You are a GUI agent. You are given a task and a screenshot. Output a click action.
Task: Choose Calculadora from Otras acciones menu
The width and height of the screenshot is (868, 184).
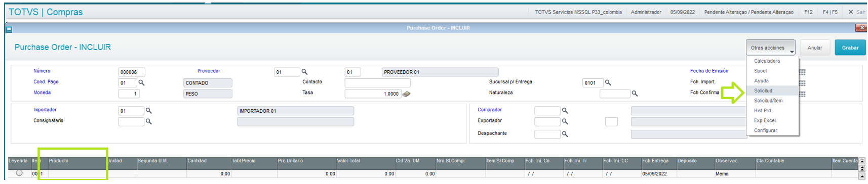pyautogui.click(x=772, y=61)
